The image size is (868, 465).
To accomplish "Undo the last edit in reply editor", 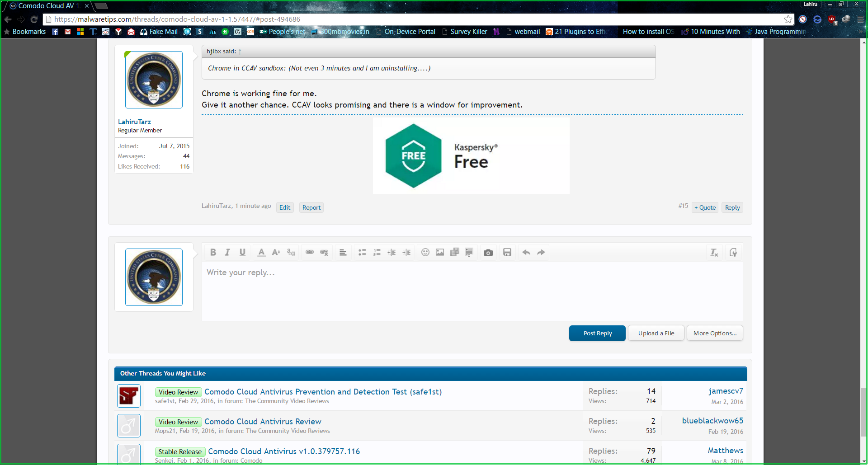I will click(526, 252).
